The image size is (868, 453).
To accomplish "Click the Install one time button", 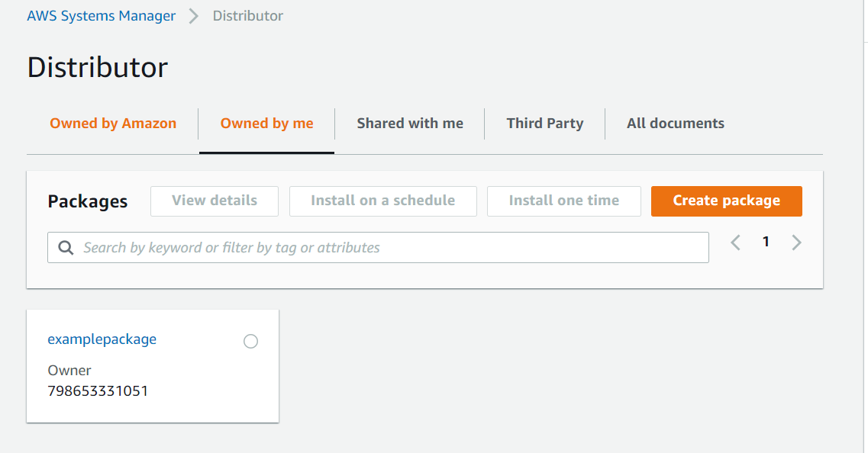I will click(563, 201).
